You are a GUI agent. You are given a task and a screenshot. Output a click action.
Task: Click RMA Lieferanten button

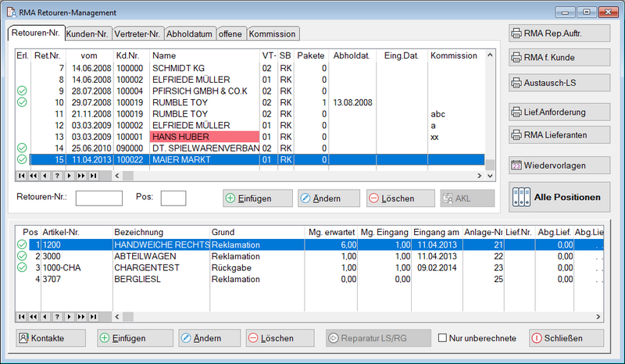pos(559,134)
